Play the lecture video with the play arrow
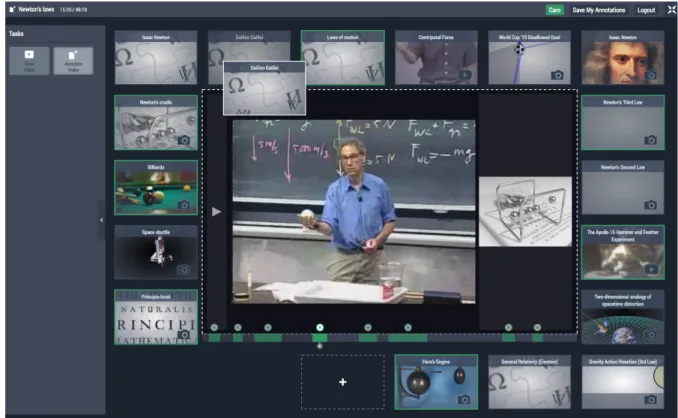 pos(216,211)
